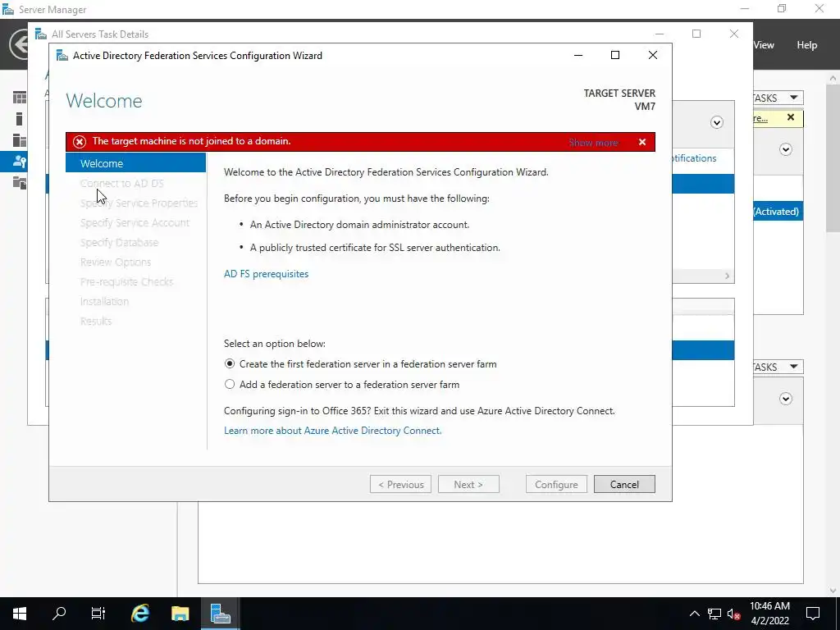840x630 pixels.
Task: Open Learn more about Azure Active Directory Connect
Action: click(333, 430)
